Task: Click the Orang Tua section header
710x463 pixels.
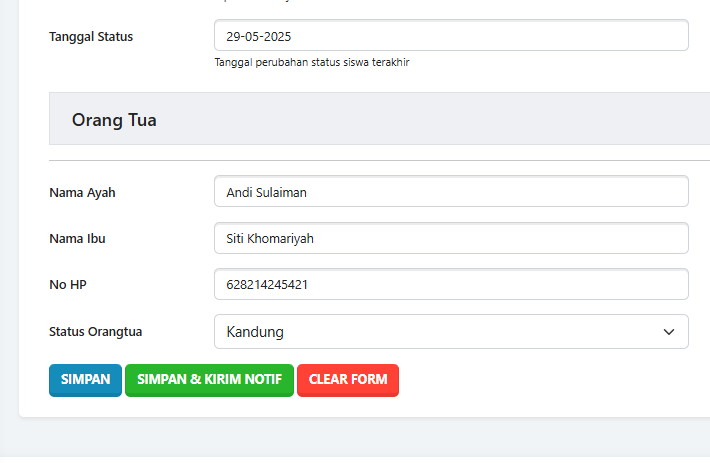Action: [114, 120]
